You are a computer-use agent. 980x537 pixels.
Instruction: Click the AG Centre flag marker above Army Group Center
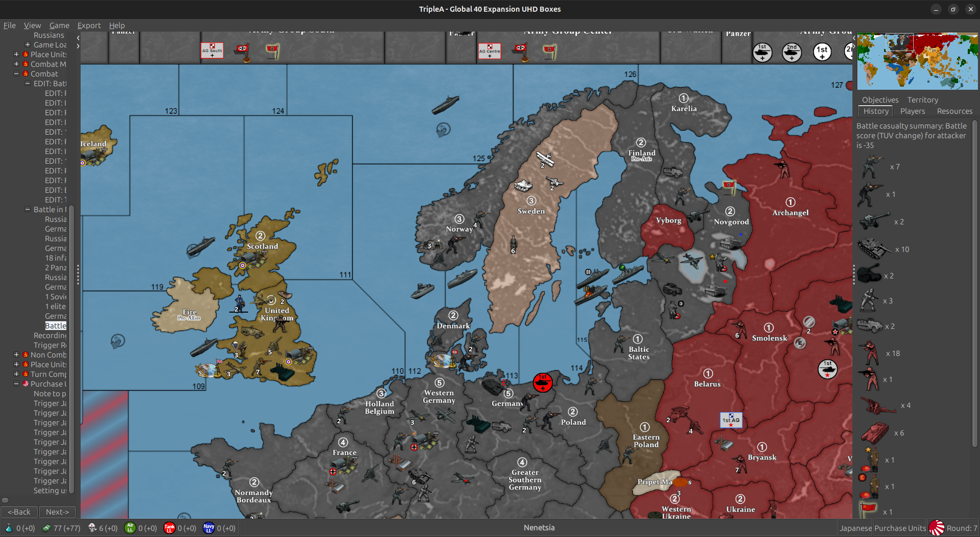(490, 50)
